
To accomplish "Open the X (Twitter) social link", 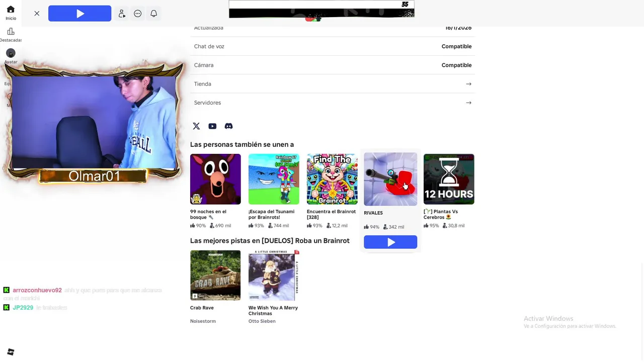I will point(196,126).
